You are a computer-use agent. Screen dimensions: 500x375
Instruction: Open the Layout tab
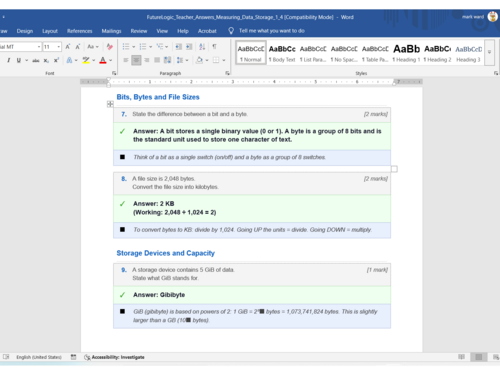pyautogui.click(x=50, y=31)
